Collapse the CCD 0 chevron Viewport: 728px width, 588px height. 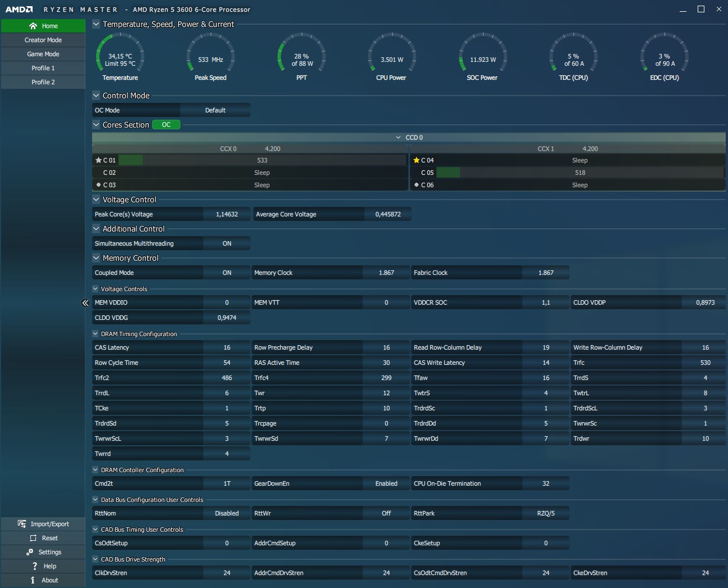[x=398, y=137]
